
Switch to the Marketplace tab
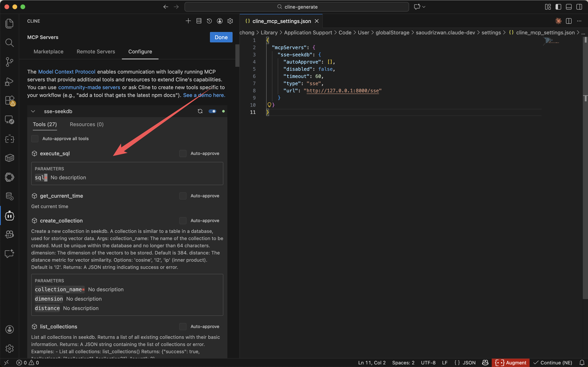coord(48,51)
